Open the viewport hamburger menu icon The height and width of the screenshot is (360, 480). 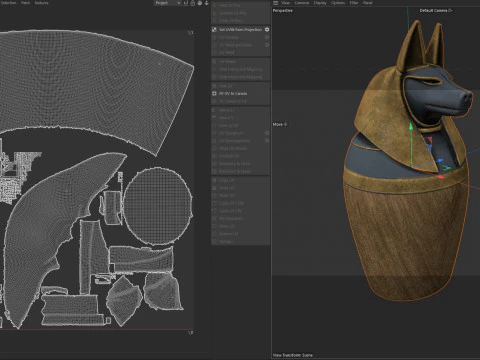pos(276,3)
